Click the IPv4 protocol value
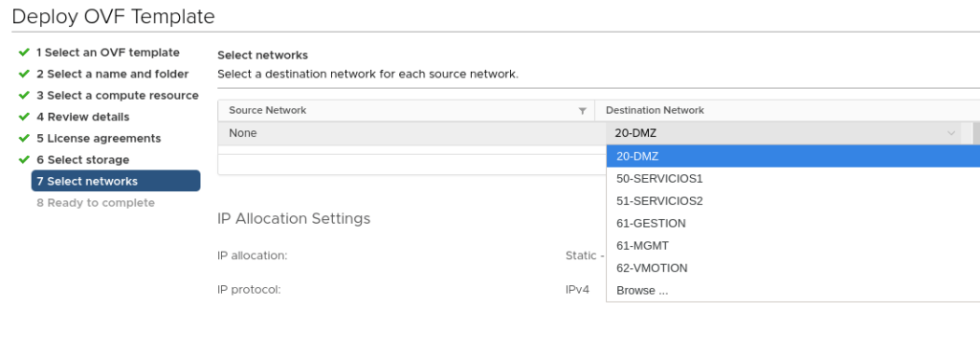 point(577,290)
